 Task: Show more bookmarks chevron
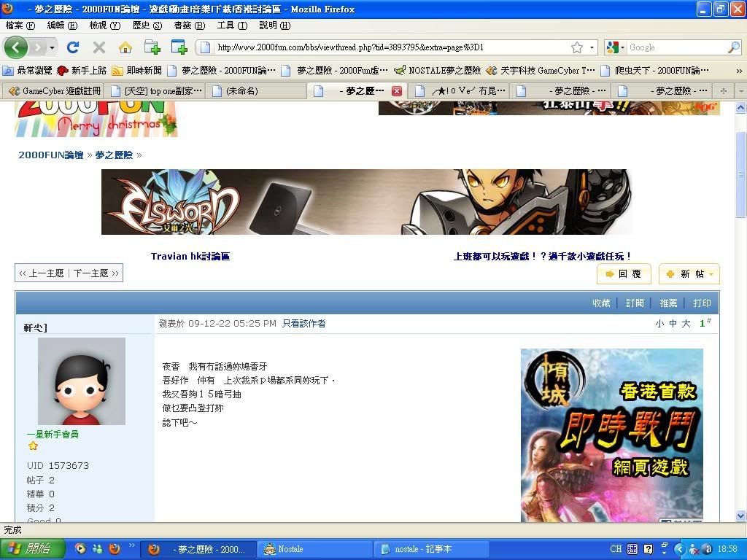pos(739,71)
